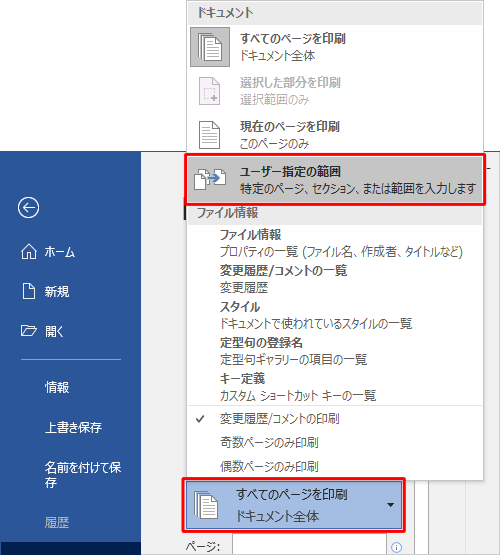Image resolution: width=500 pixels, height=555 pixels.
Task: Select すべてのページを印刷 in the list
Action: pyautogui.click(x=334, y=47)
